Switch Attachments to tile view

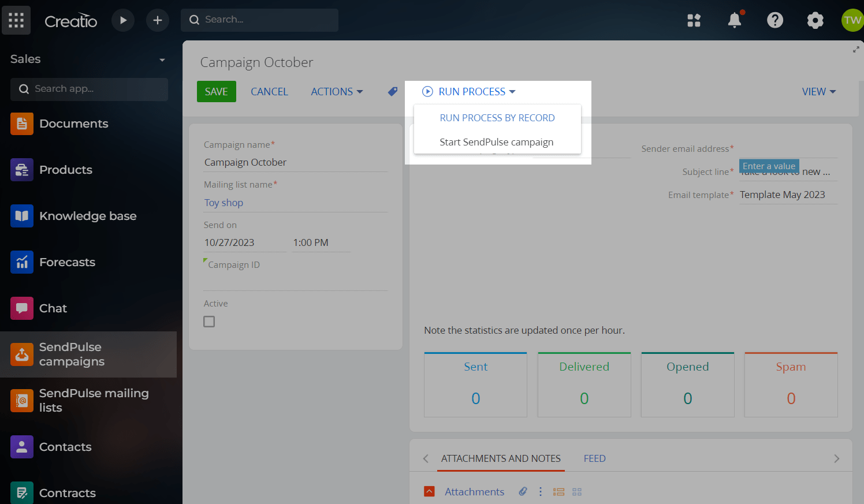(x=577, y=492)
